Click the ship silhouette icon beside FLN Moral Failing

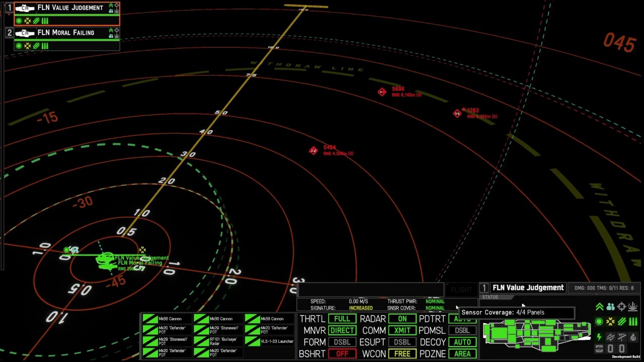click(x=25, y=33)
